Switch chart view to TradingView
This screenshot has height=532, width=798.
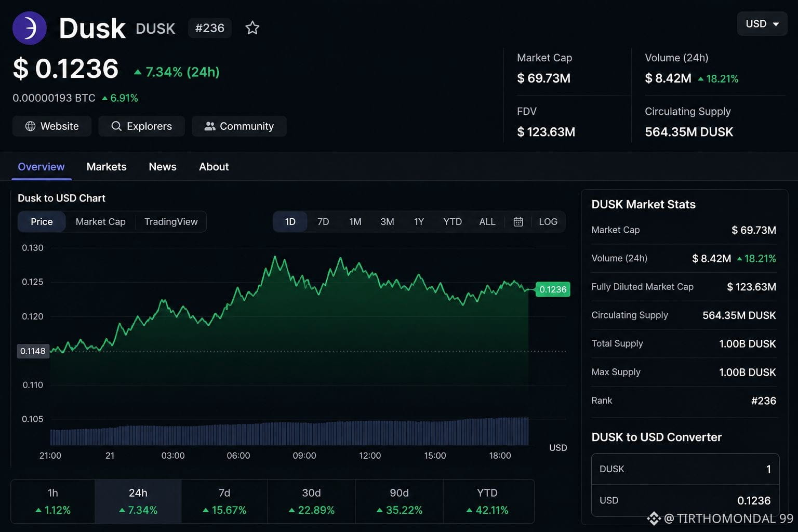pyautogui.click(x=171, y=222)
